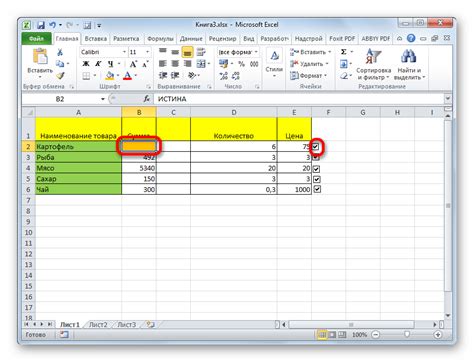Click the Fill down icon
The image size is (474, 362).
pyautogui.click(x=344, y=63)
